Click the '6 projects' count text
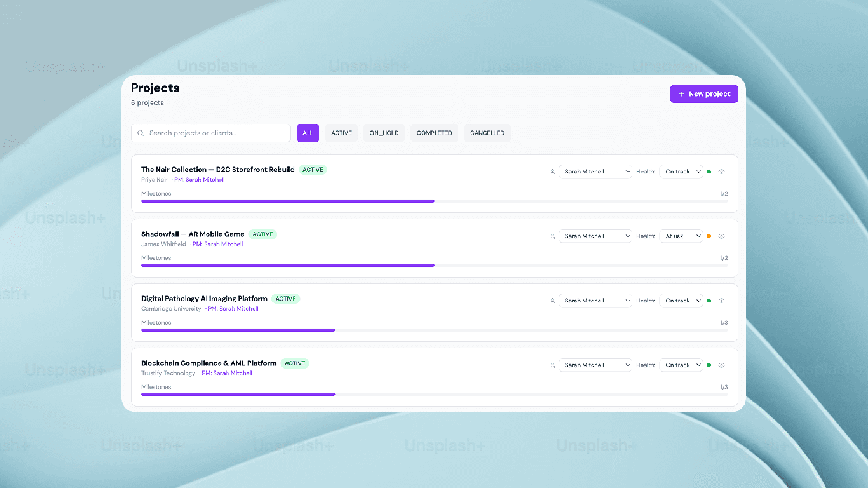Viewport: 868px width, 488px height. pyautogui.click(x=147, y=103)
